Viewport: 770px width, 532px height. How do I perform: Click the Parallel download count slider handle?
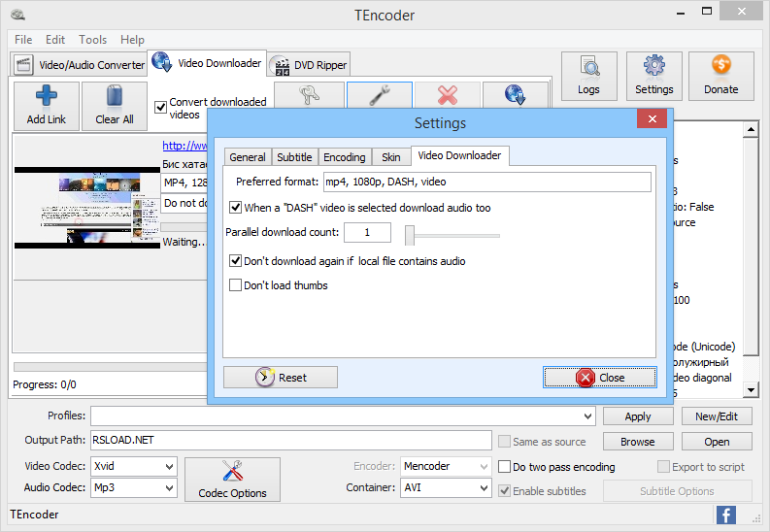pyautogui.click(x=410, y=235)
